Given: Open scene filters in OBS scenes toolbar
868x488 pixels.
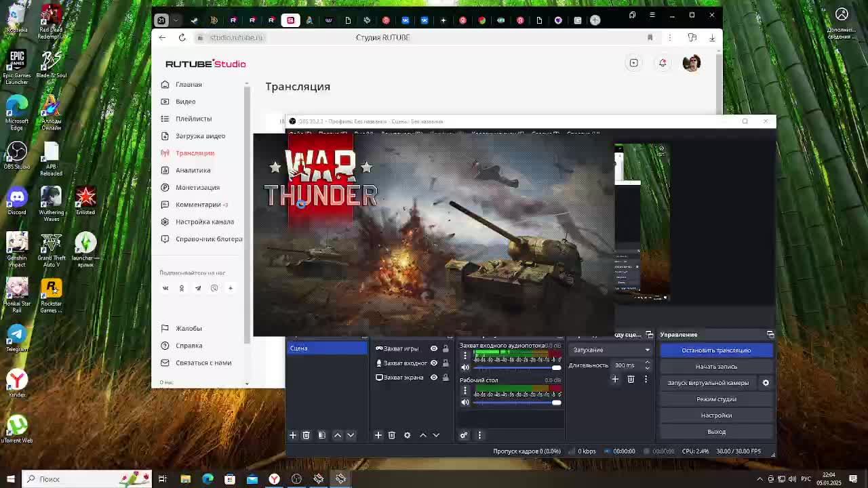Looking at the screenshot, I should pyautogui.click(x=322, y=435).
